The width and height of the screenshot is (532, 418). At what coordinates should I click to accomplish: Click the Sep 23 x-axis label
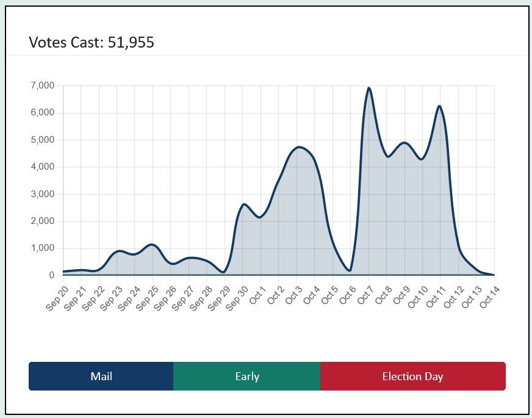pos(111,298)
